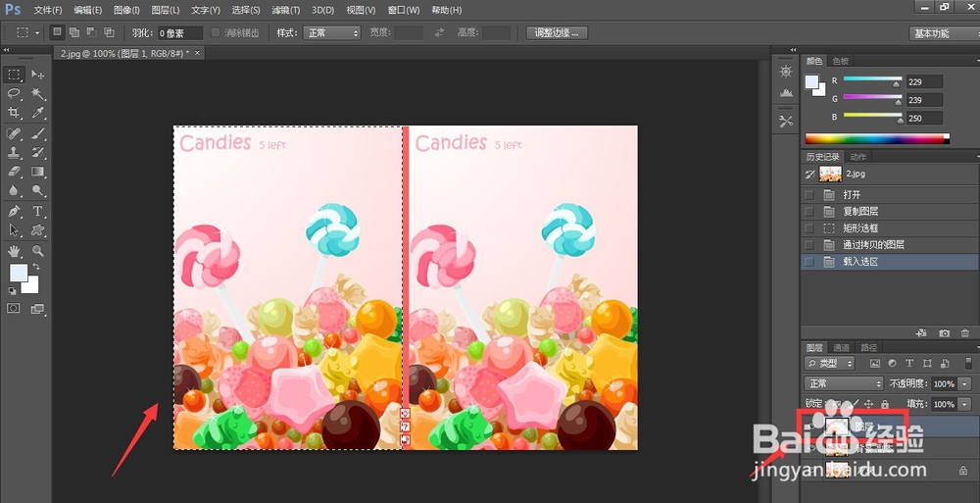Select the Pen tool
The width and height of the screenshot is (980, 503).
coord(14,211)
